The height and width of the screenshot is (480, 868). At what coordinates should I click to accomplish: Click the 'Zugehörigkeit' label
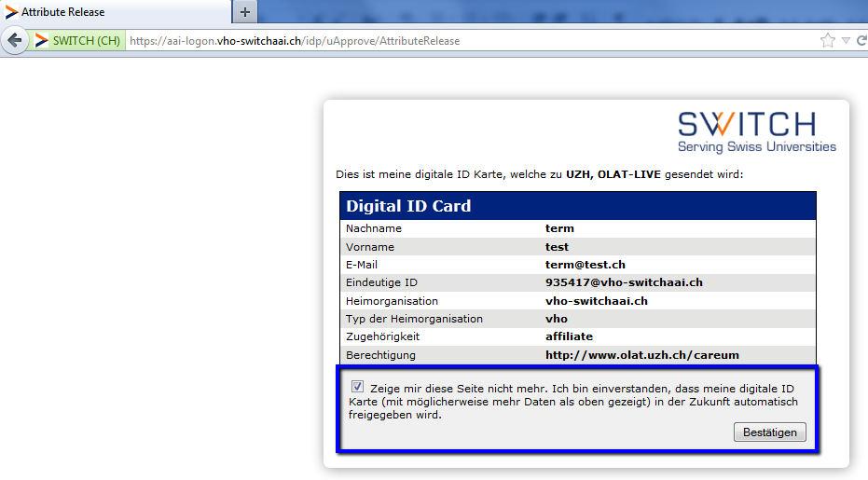(x=382, y=336)
